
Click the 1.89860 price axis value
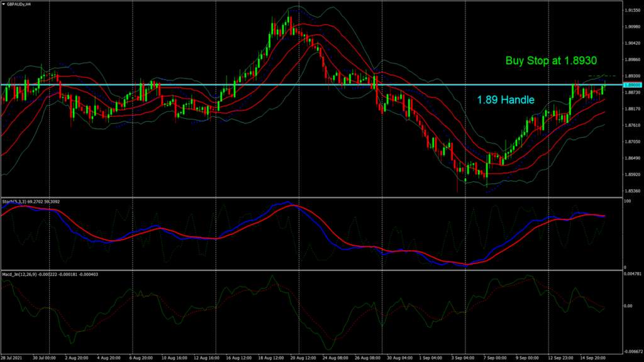click(633, 60)
